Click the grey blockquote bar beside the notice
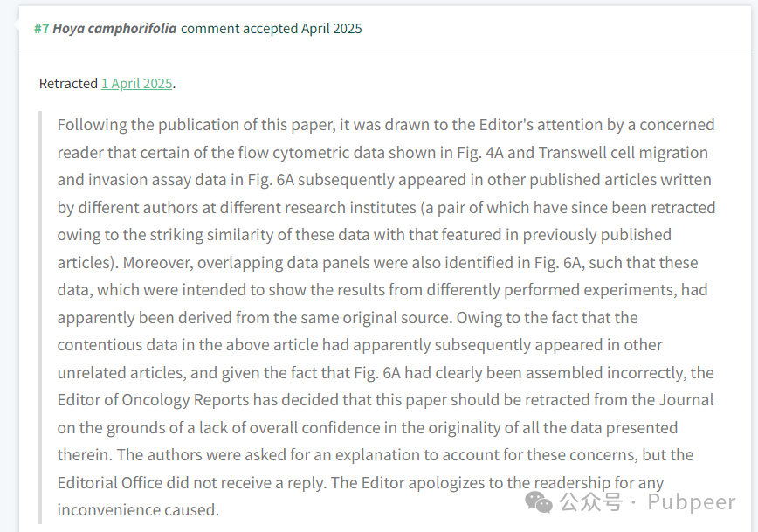The width and height of the screenshot is (758, 532). pyautogui.click(x=40, y=317)
